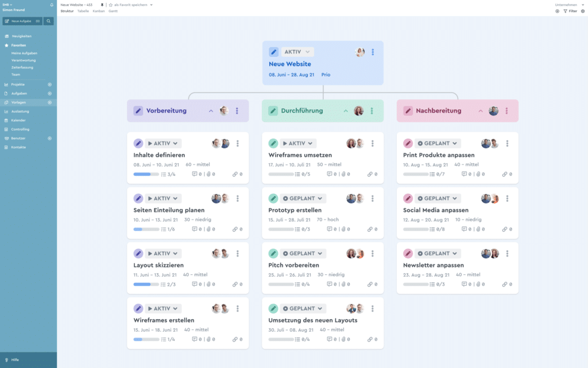Click the Filter button
The image size is (588, 368).
point(570,11)
